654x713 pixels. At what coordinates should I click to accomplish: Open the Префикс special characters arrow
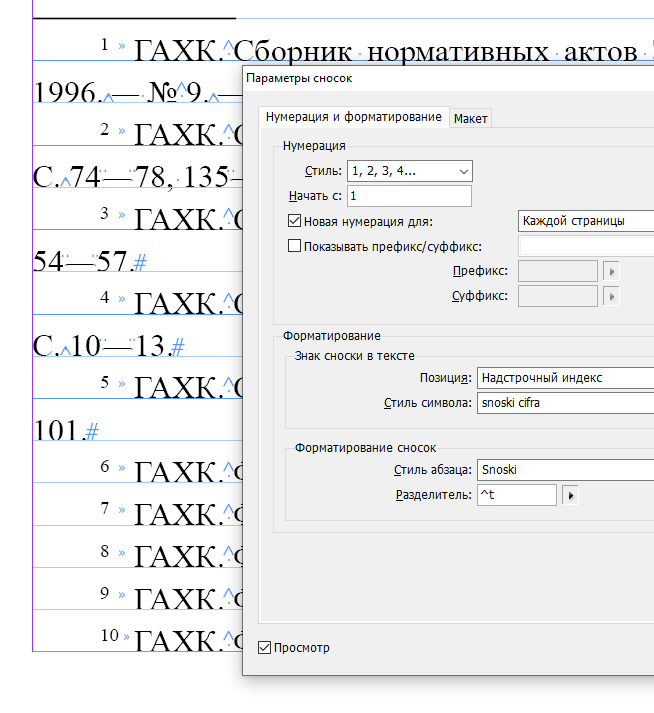611,271
